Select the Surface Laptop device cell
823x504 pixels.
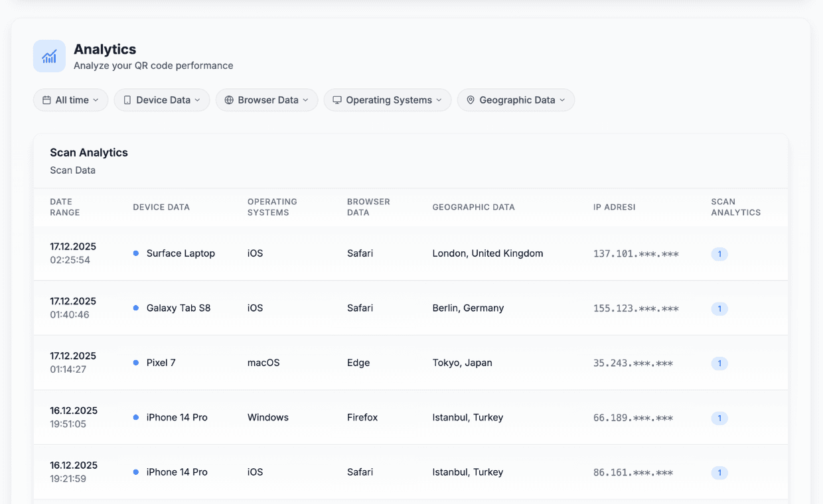pyautogui.click(x=181, y=253)
